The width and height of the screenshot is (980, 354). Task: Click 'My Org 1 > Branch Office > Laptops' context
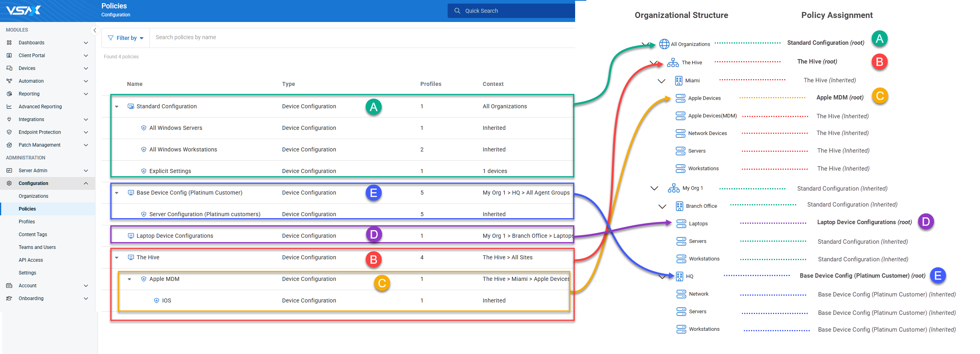click(528, 236)
